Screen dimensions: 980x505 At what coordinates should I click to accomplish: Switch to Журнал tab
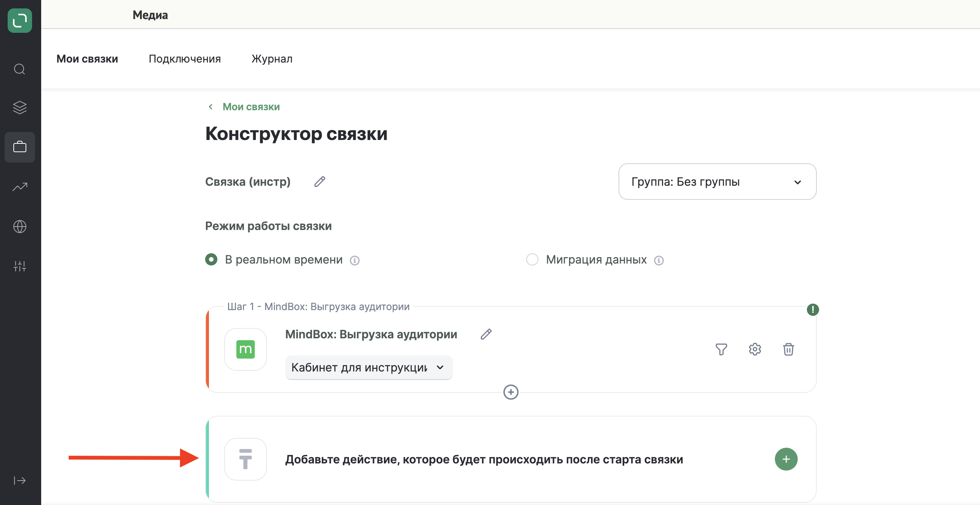tap(272, 59)
